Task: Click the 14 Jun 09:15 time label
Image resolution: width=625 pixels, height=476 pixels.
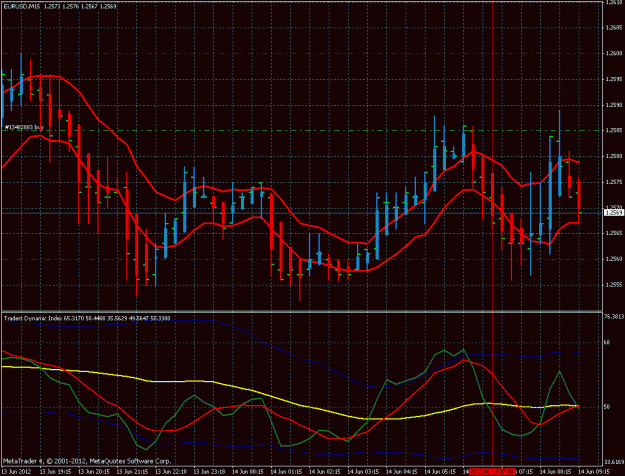Action: coord(594,472)
